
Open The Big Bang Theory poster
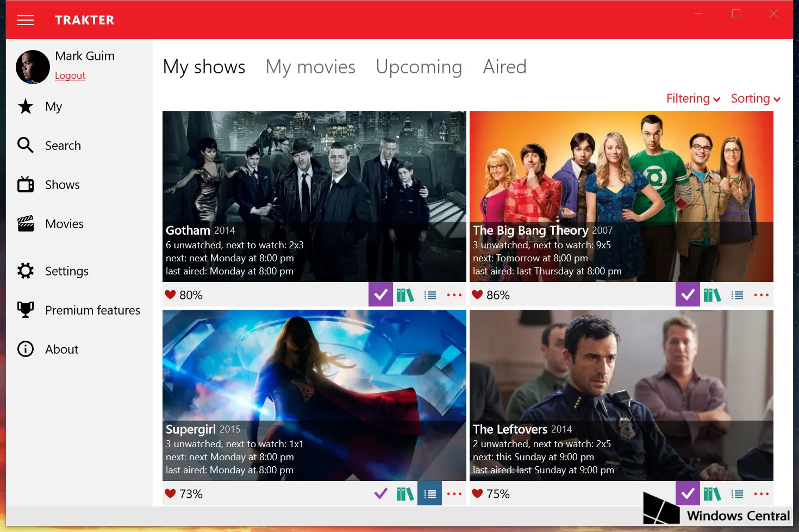pos(621,196)
